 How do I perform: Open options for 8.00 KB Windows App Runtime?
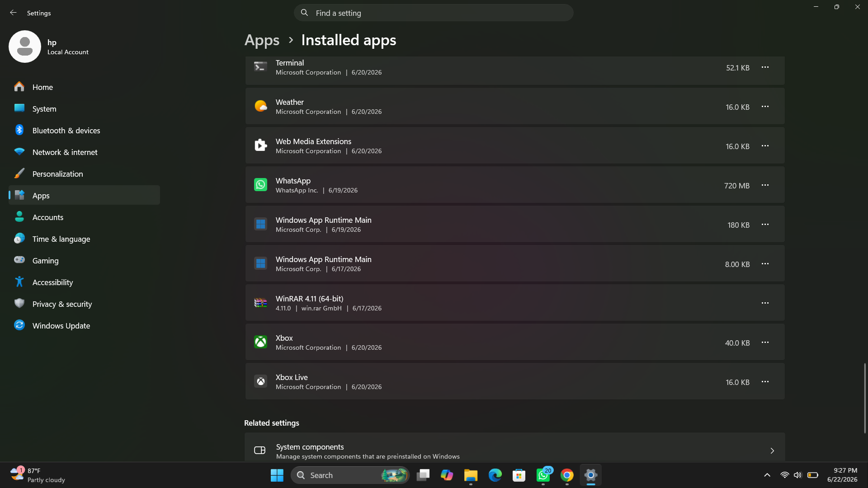(x=765, y=264)
